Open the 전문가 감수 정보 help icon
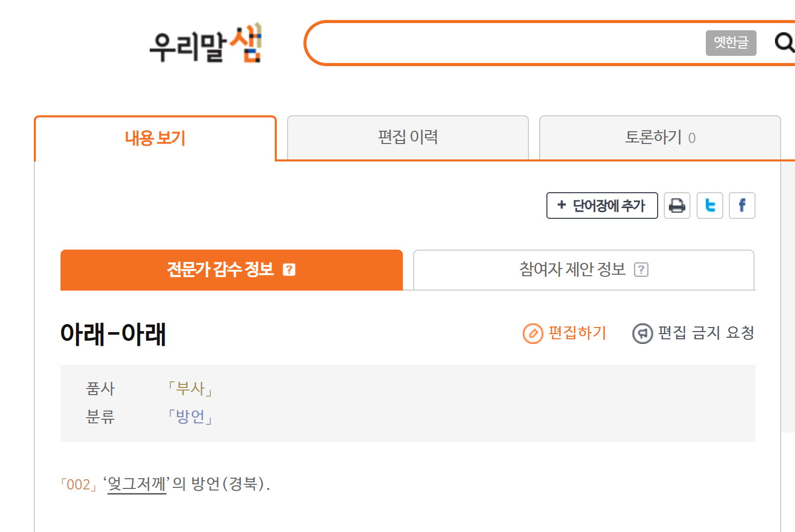The width and height of the screenshot is (795, 532). [x=289, y=270]
